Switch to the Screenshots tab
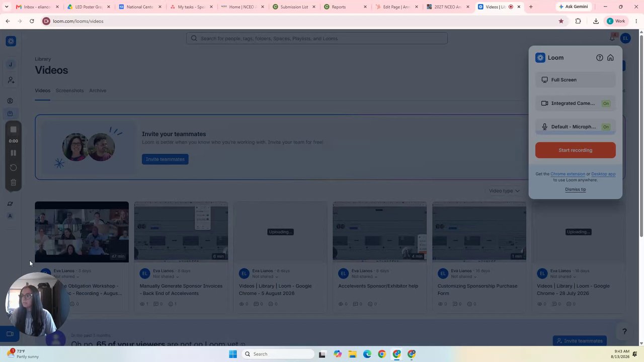Viewport: 644px width, 362px height. [x=69, y=90]
